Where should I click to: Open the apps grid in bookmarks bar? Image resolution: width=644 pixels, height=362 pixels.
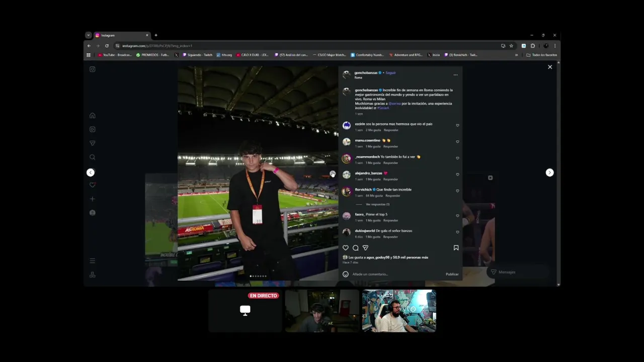(x=89, y=55)
